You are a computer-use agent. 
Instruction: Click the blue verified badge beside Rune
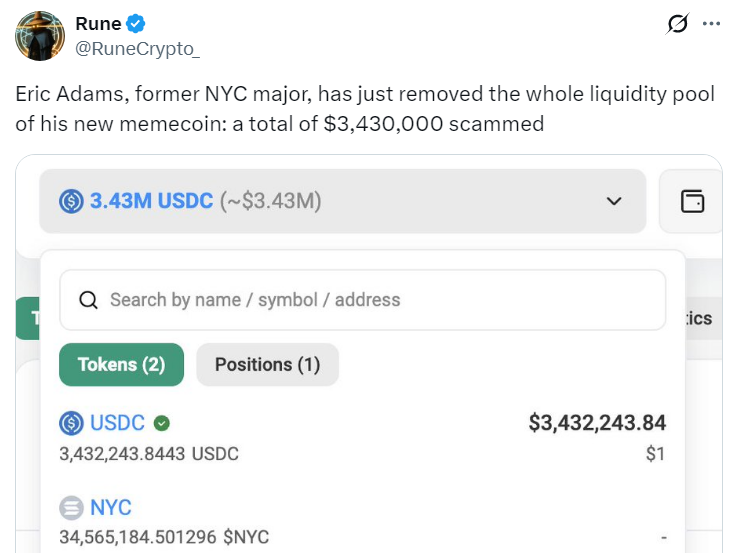click(136, 24)
